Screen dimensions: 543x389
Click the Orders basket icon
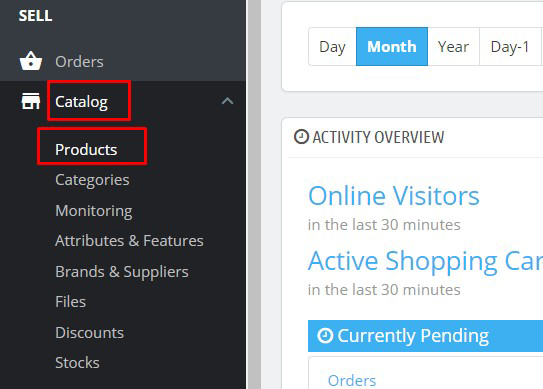31,61
